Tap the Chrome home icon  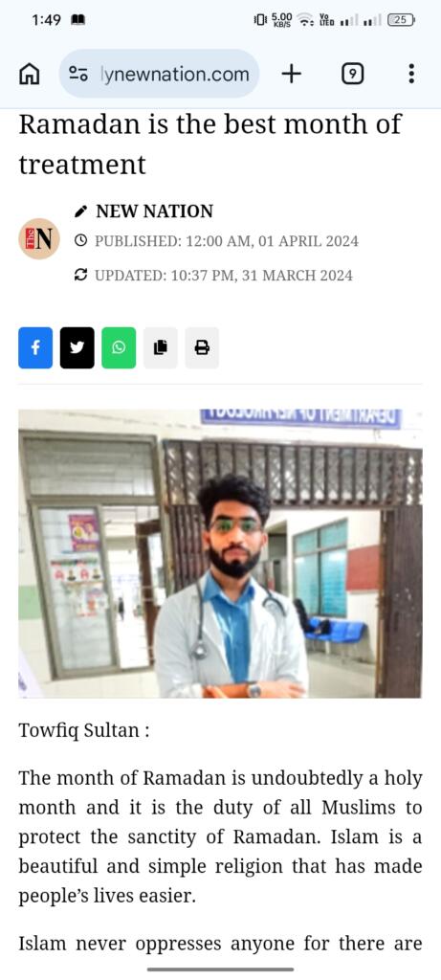tap(30, 75)
